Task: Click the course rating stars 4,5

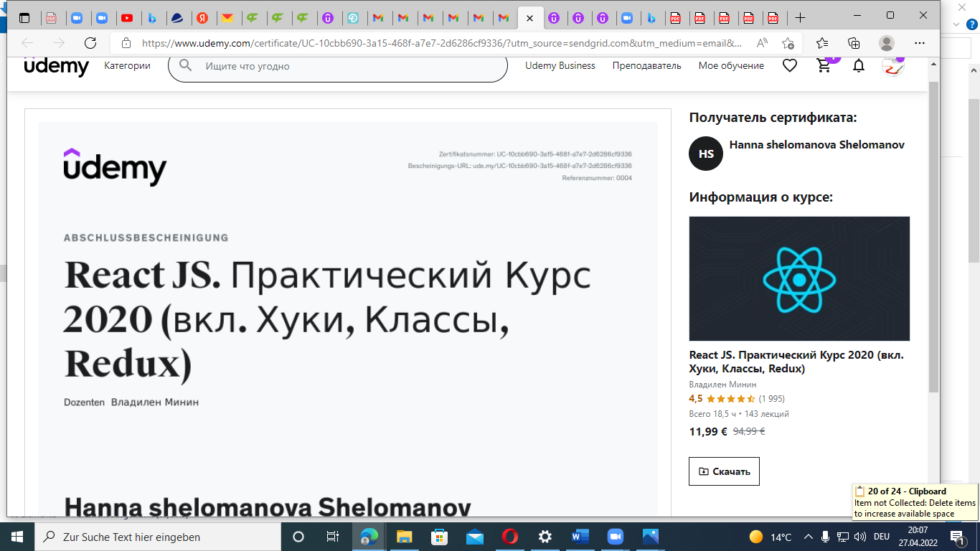Action: pyautogui.click(x=730, y=399)
